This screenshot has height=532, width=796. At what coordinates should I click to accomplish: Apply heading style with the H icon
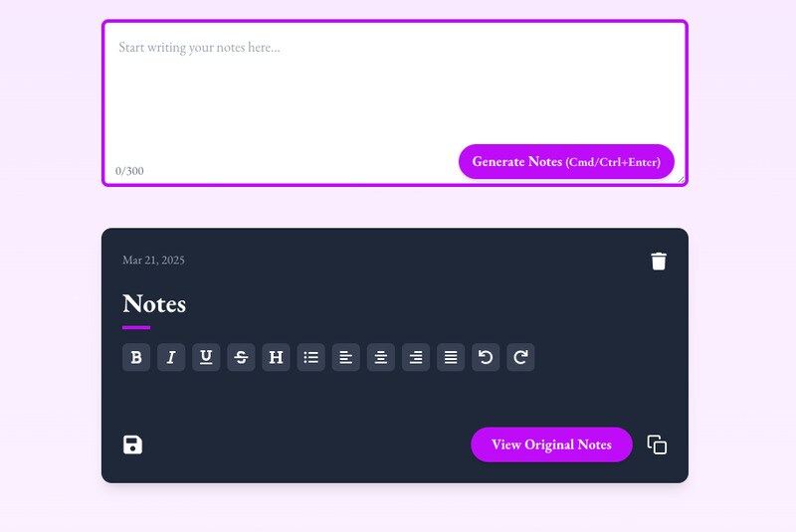(x=276, y=357)
